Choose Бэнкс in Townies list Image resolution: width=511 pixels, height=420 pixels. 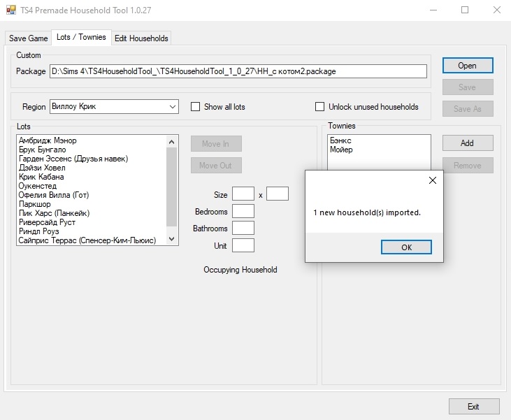point(341,140)
